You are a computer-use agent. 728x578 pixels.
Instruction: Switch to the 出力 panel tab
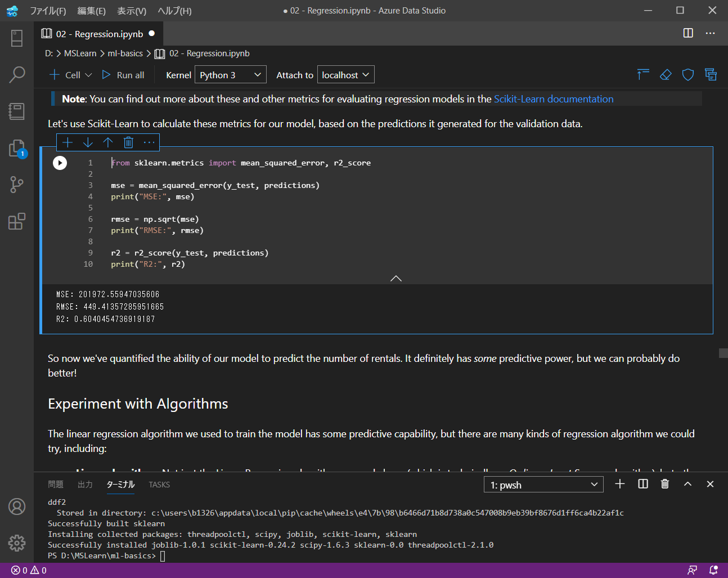pyautogui.click(x=85, y=485)
